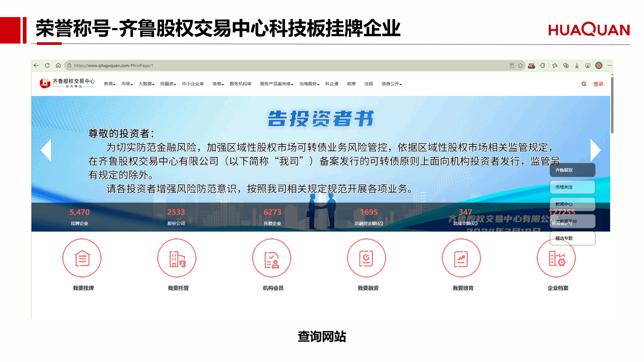Open the orange profile avatar

(599, 65)
